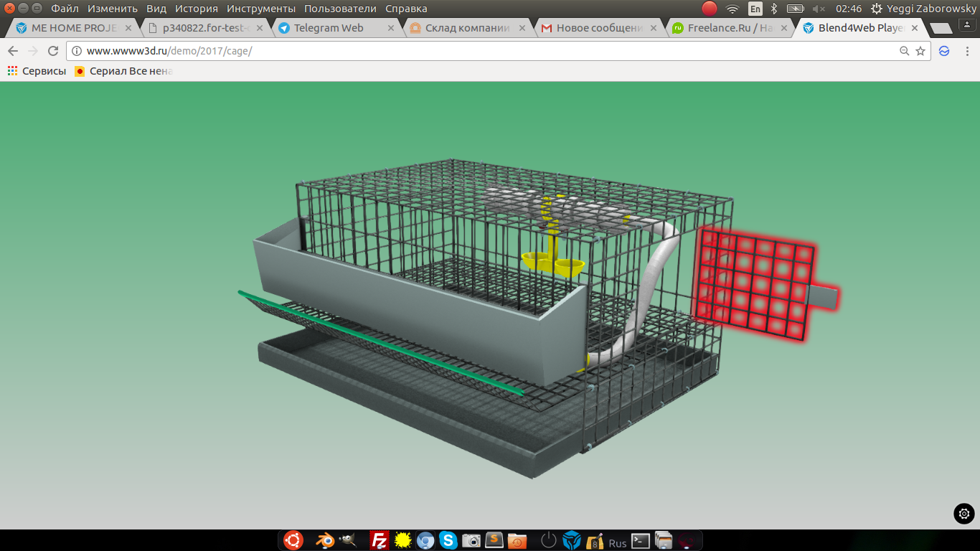This screenshot has width=980, height=551.
Task: Click the power button icon in dock
Action: (549, 540)
